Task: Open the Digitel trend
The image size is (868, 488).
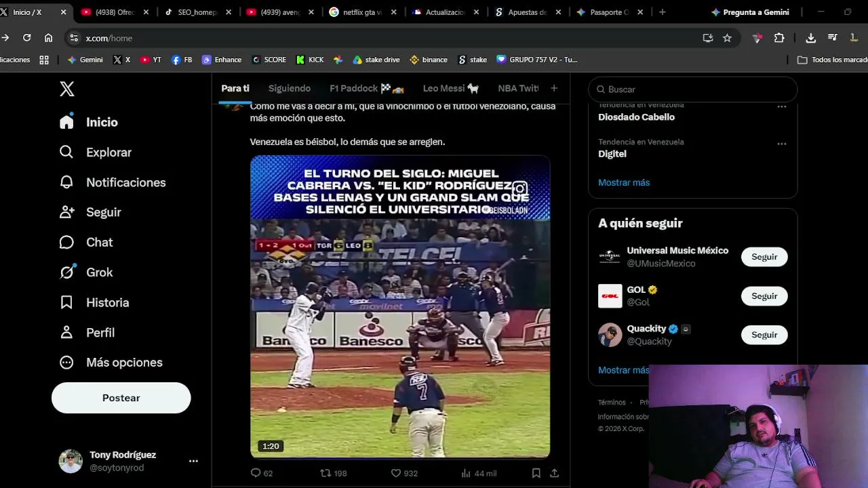Action: tap(612, 154)
